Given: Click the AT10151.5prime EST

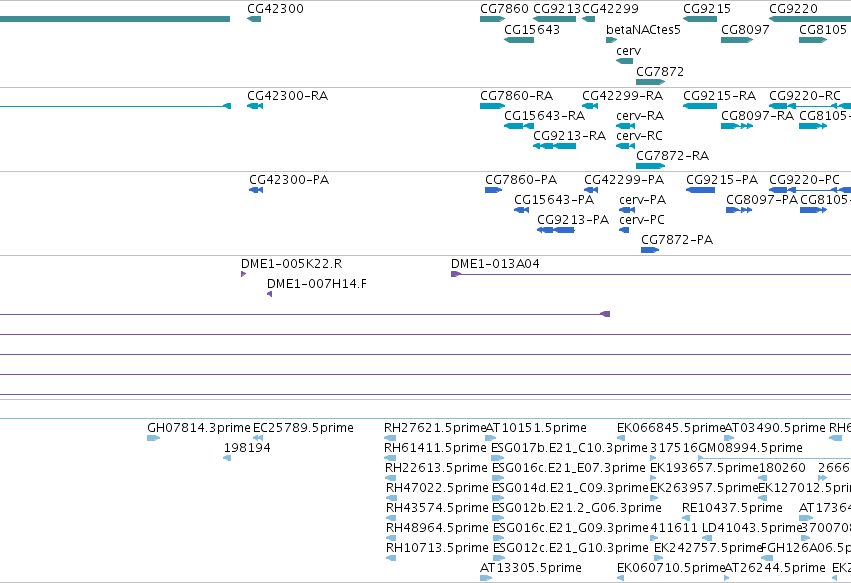Looking at the screenshot, I should [491, 438].
